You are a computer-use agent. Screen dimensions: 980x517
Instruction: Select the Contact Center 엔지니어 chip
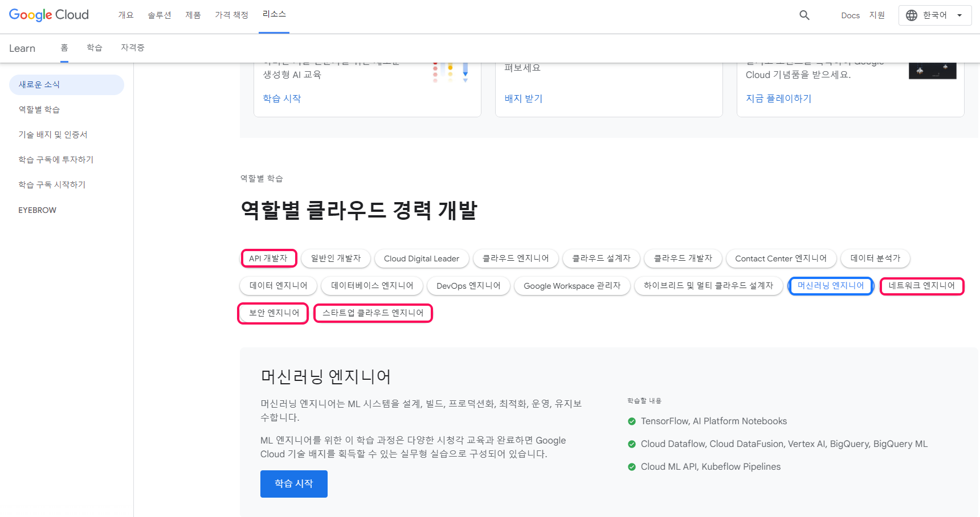(781, 258)
